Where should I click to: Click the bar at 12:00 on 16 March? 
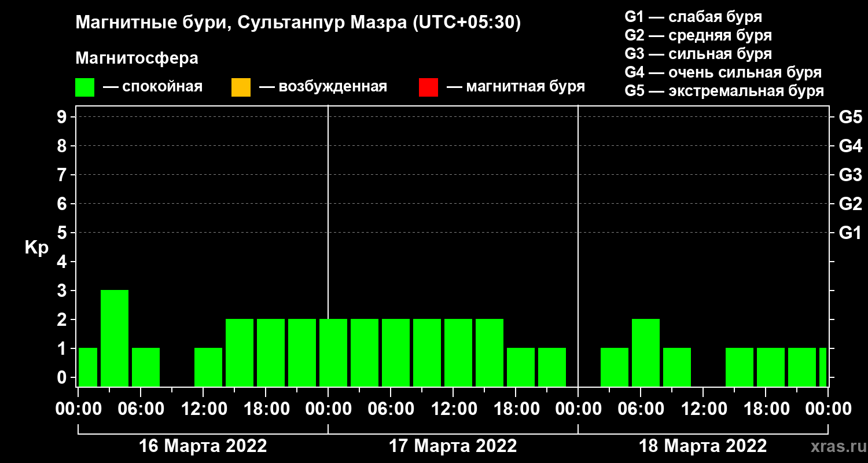pyautogui.click(x=208, y=367)
